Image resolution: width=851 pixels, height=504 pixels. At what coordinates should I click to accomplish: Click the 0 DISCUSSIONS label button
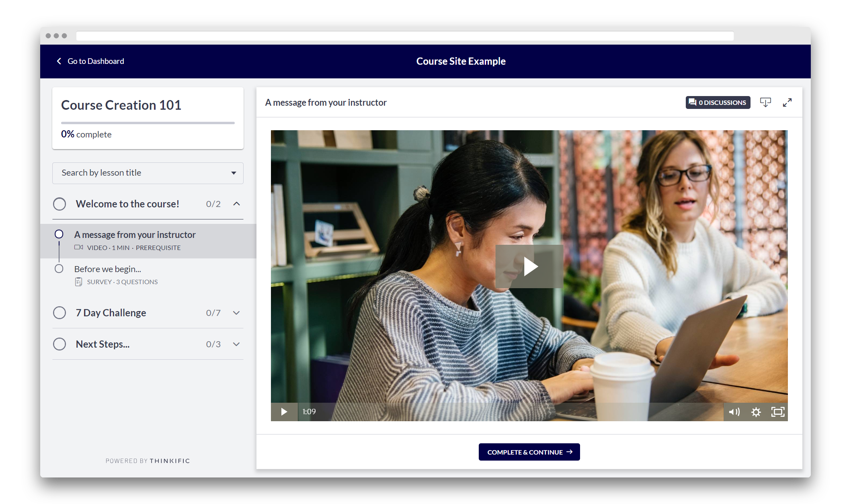718,102
